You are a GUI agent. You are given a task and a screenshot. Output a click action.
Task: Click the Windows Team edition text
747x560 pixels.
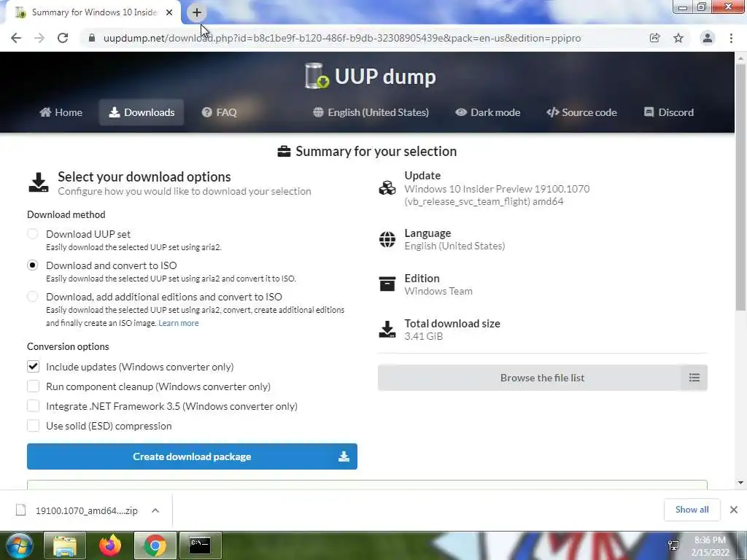438,291
